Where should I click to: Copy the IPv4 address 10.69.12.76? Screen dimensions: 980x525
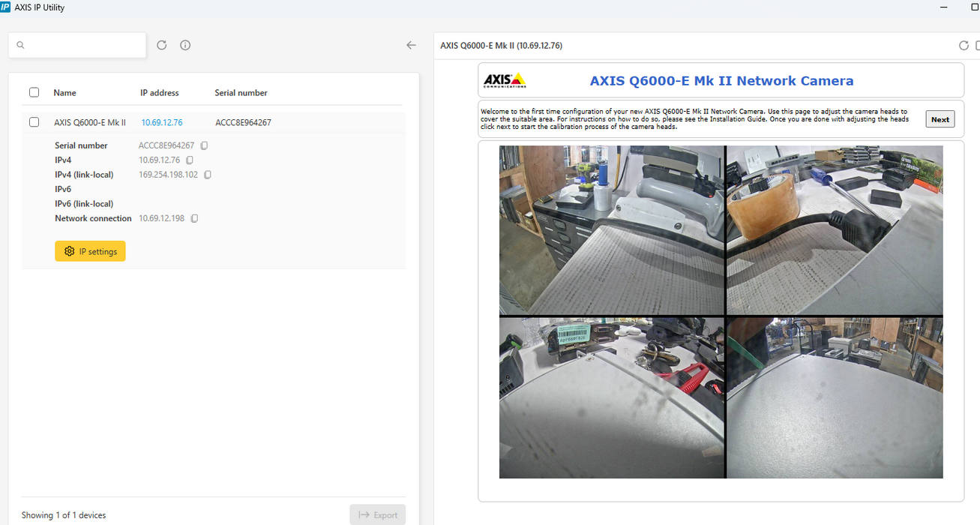[x=190, y=160]
